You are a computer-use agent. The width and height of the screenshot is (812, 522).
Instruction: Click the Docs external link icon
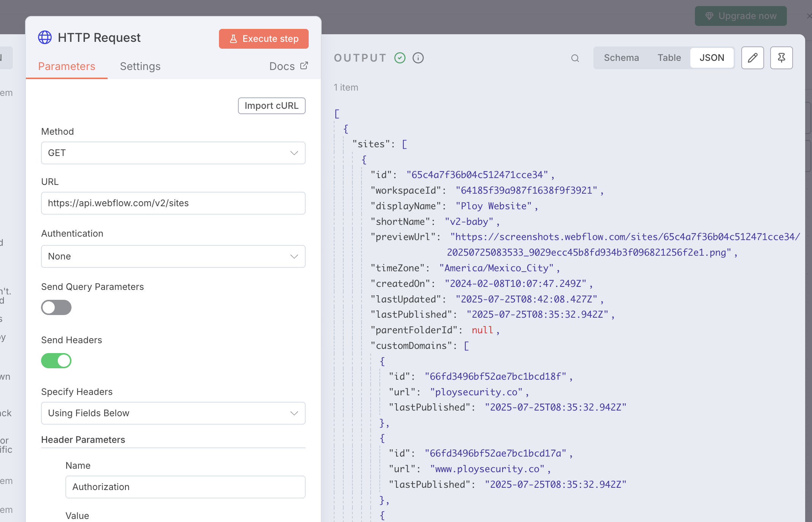304,65
